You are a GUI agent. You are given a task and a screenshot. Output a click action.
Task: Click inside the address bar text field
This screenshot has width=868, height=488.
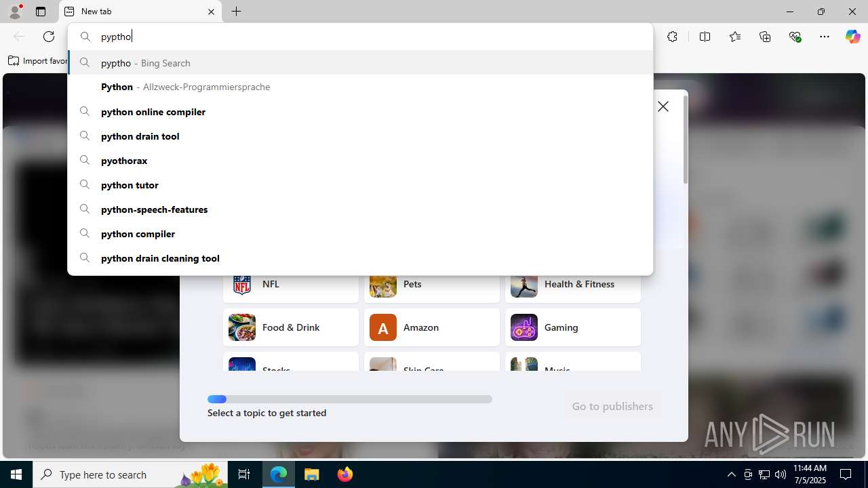point(360,37)
